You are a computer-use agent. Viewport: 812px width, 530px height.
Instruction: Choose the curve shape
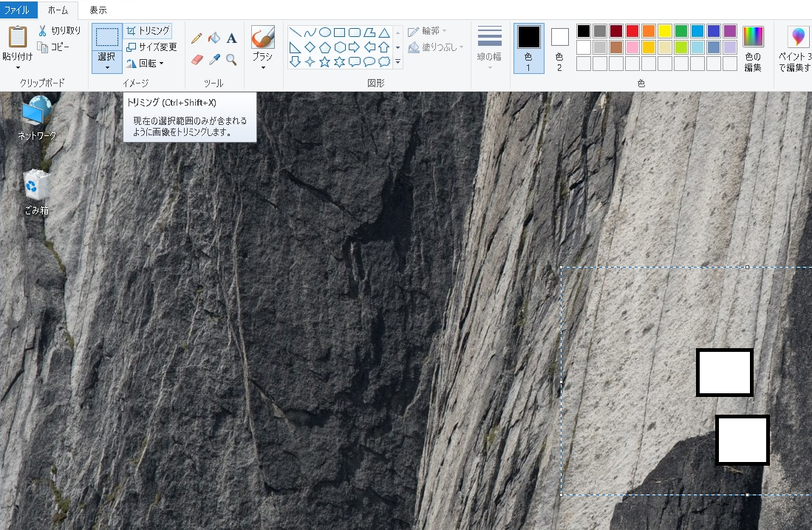coord(310,33)
